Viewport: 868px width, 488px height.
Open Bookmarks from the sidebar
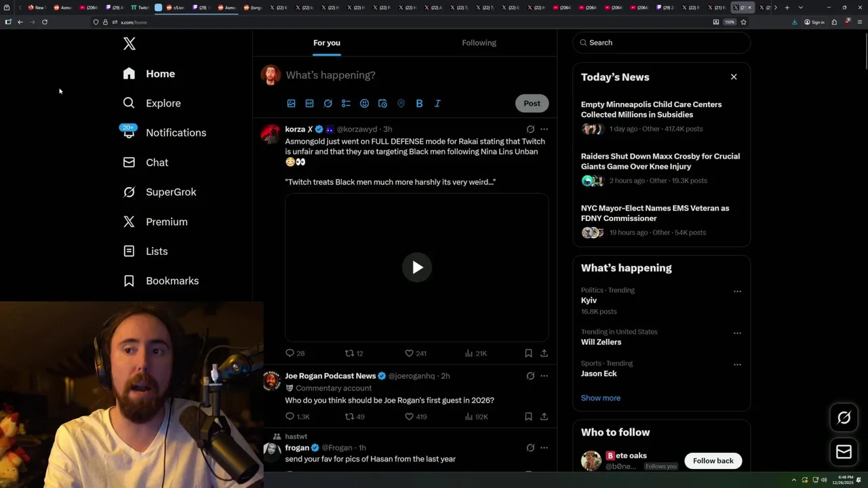point(161,281)
